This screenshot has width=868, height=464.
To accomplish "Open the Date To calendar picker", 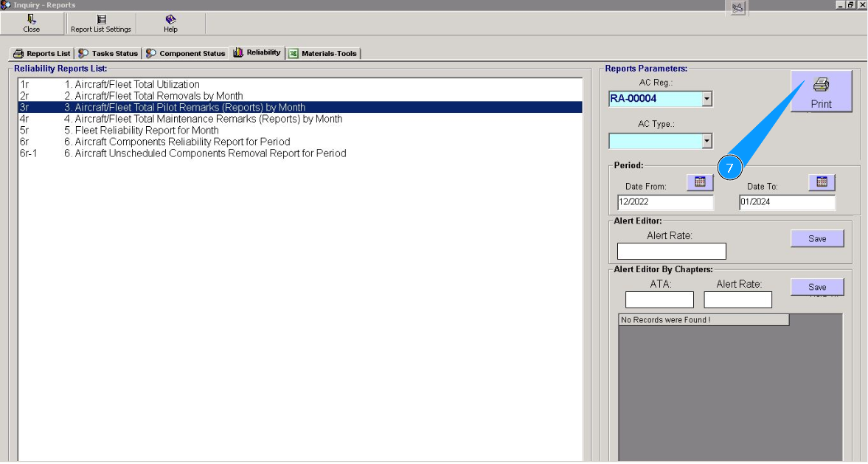I will 822,182.
